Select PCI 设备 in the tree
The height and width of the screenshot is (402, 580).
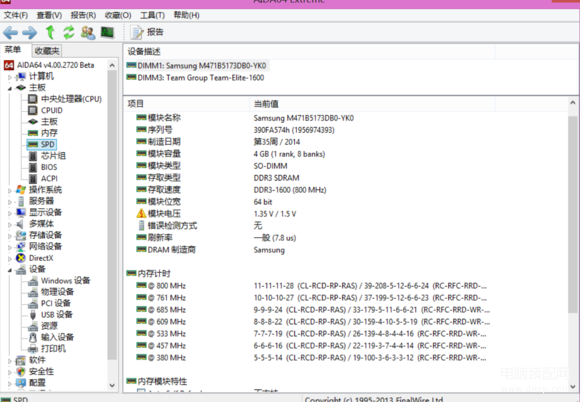(x=55, y=303)
